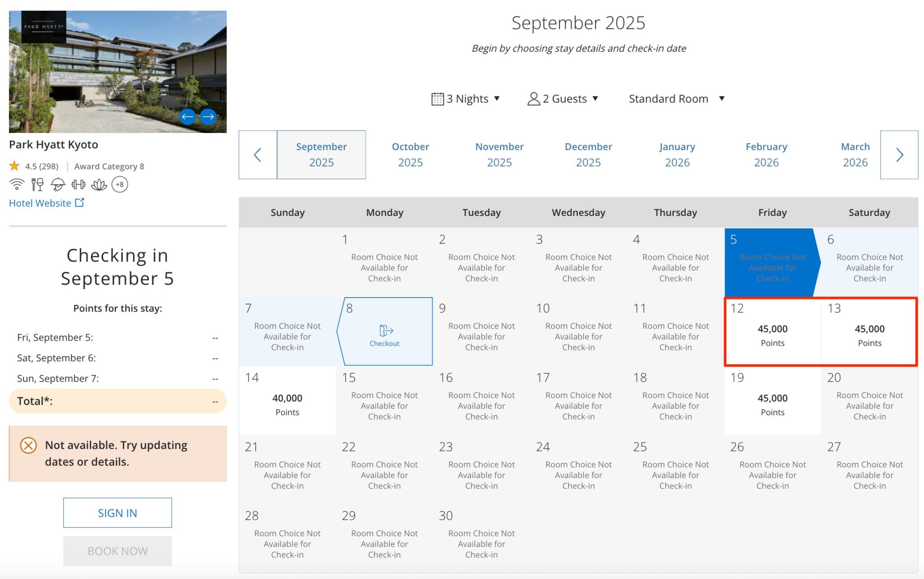Switch to the October 2025 tab
The height and width of the screenshot is (579, 924).
pyautogui.click(x=410, y=155)
